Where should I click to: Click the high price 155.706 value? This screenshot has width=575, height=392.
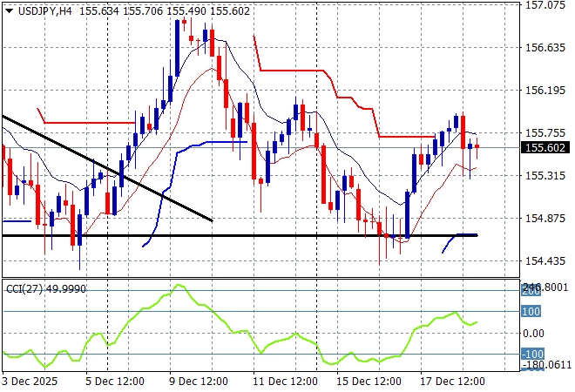(x=143, y=11)
